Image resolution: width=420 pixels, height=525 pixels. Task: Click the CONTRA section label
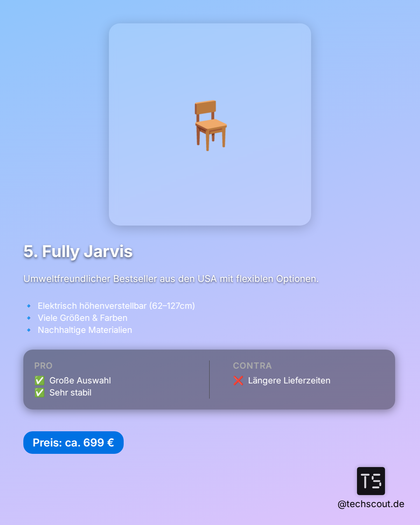click(x=252, y=366)
